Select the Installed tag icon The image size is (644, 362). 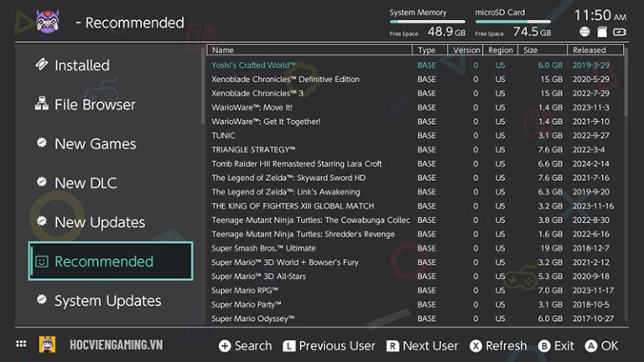pyautogui.click(x=40, y=65)
